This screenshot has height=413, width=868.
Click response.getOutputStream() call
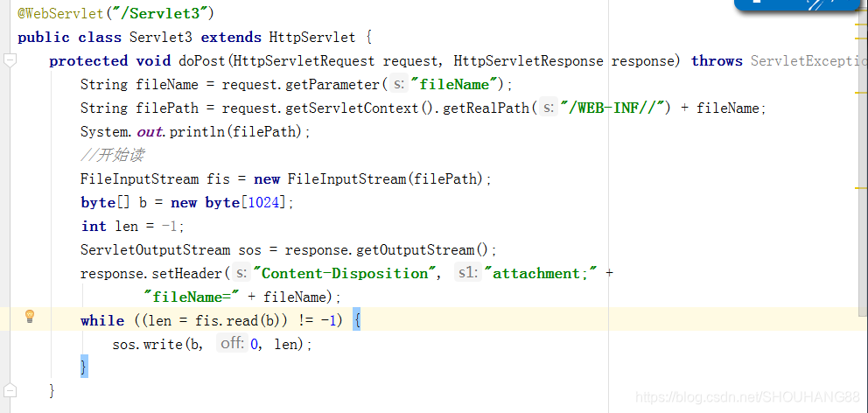coord(387,250)
